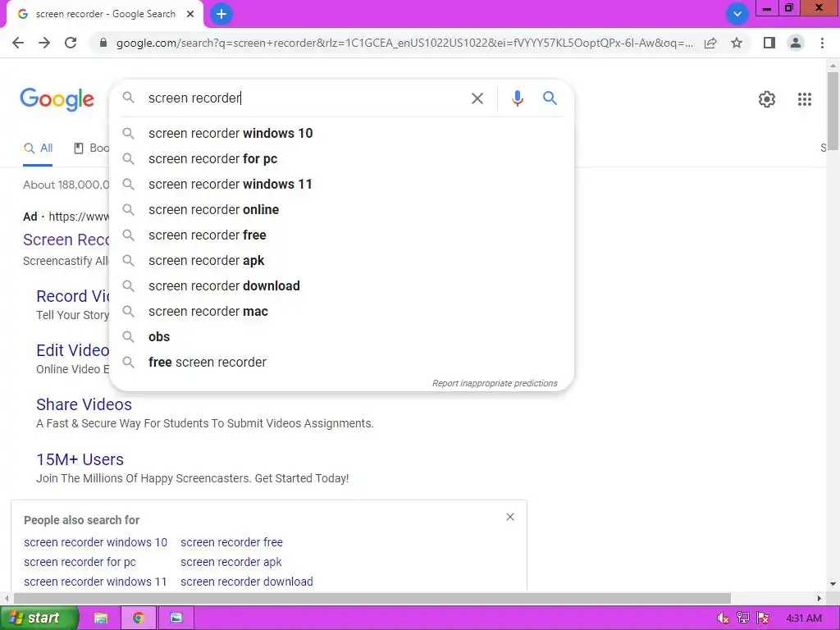Screen dimensions: 840x630
Task: Open the Windows start menu
Action: [x=39, y=619]
